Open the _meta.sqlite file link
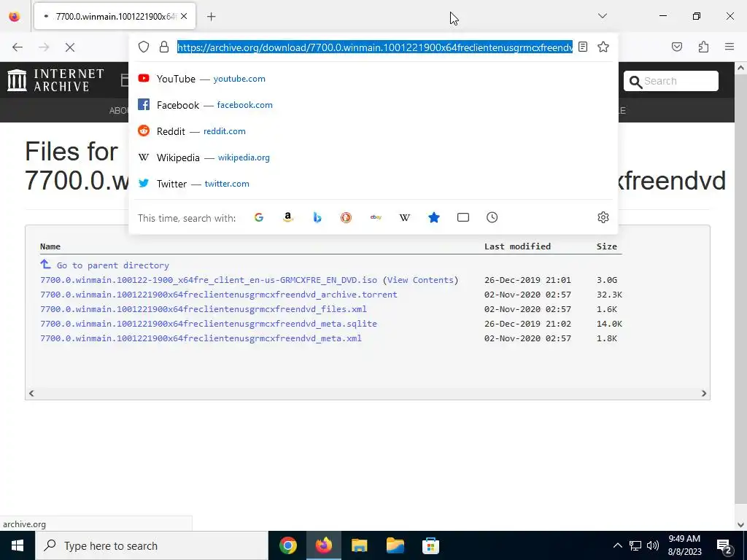The width and height of the screenshot is (747, 560). (209, 324)
